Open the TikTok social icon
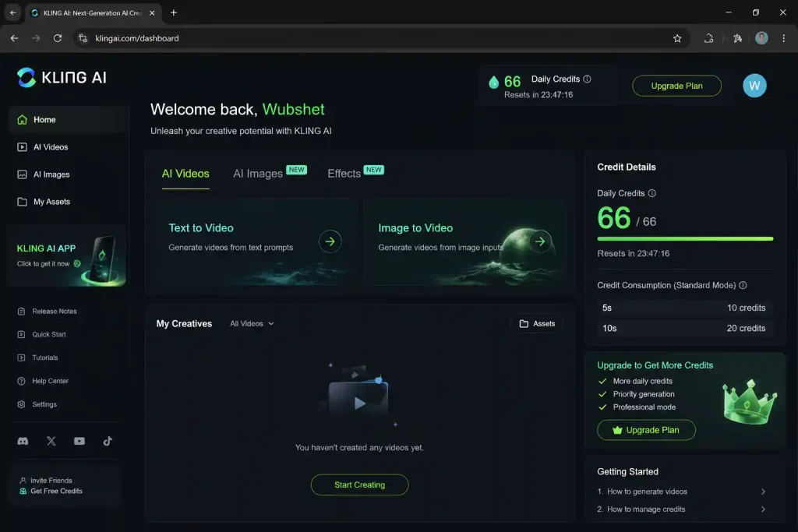 (x=108, y=441)
